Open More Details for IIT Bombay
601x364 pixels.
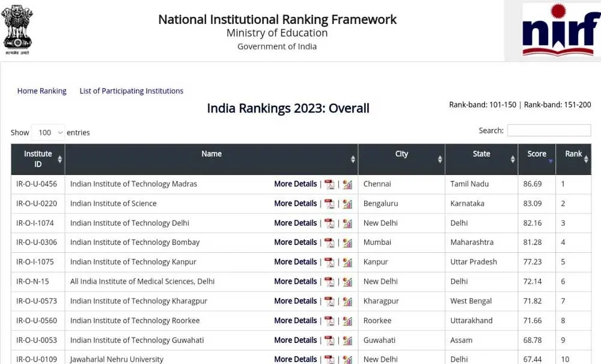pos(296,242)
